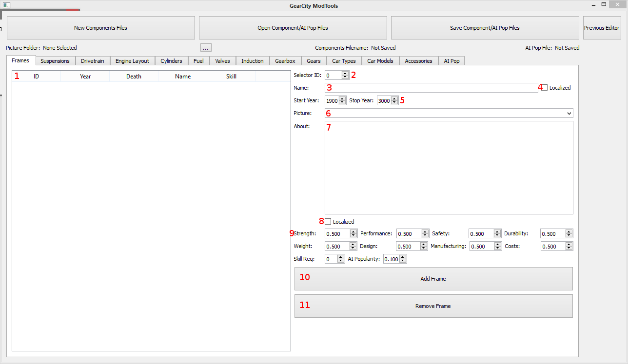This screenshot has width=628, height=364.
Task: Click into the Name text field
Action: coord(432,88)
